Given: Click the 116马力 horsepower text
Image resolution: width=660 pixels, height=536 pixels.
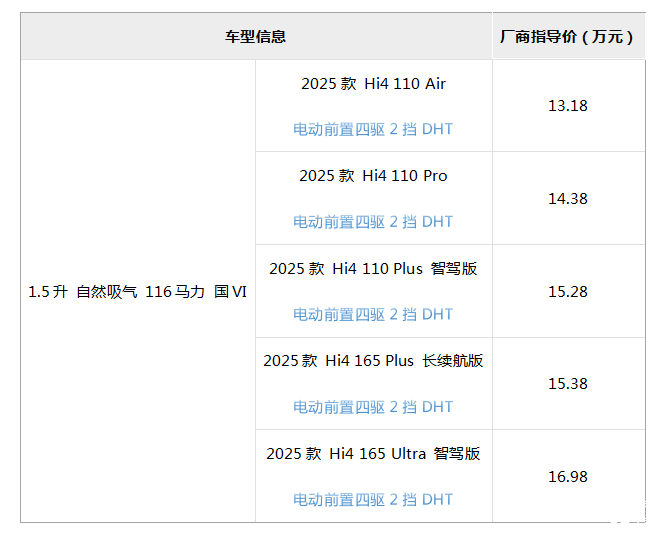Looking at the screenshot, I should point(174,292).
